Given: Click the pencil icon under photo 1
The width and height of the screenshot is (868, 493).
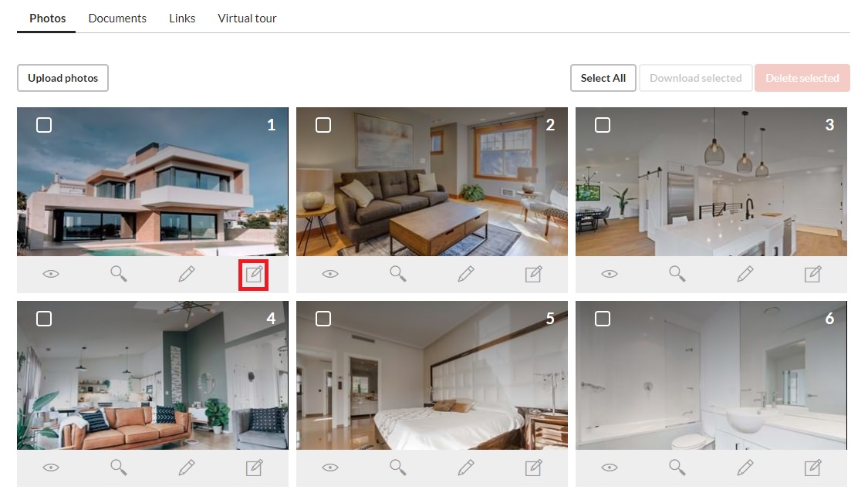Looking at the screenshot, I should (187, 274).
